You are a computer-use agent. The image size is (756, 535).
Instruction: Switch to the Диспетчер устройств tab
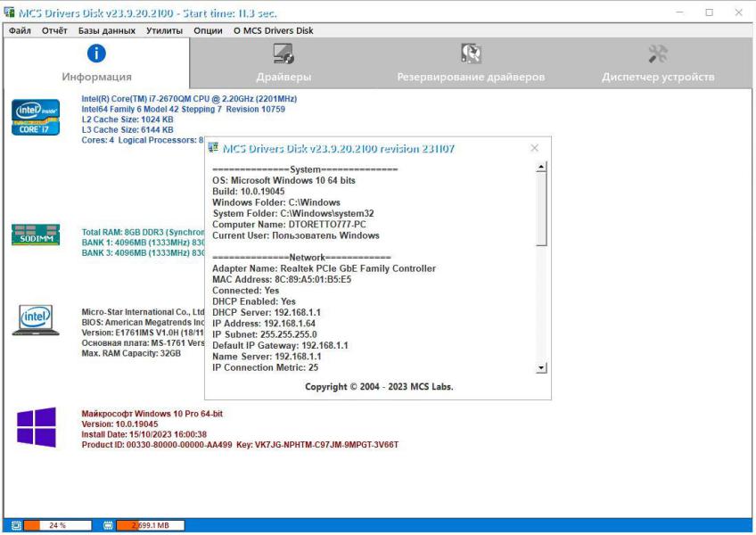[658, 63]
